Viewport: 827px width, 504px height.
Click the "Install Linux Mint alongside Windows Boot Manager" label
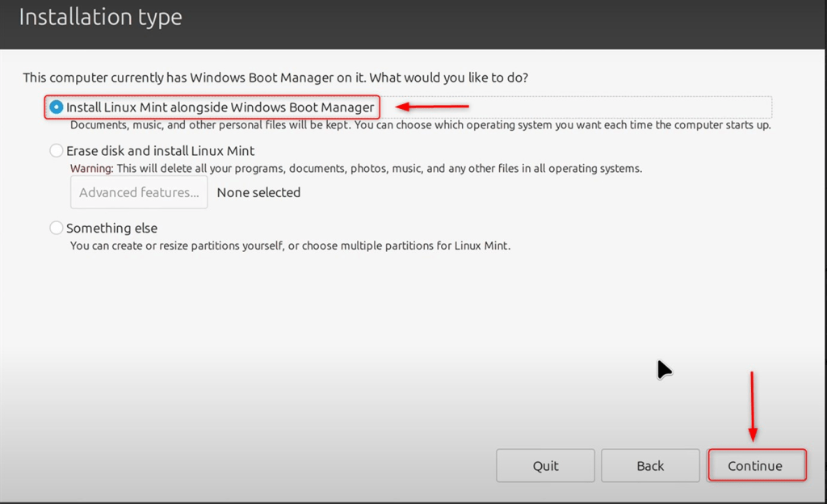(x=220, y=106)
